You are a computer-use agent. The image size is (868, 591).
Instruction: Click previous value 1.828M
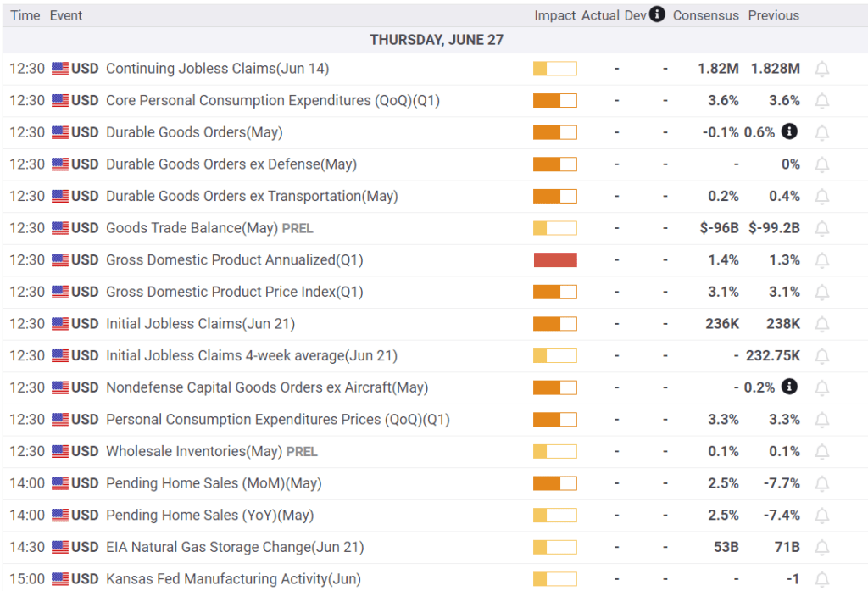[775, 69]
